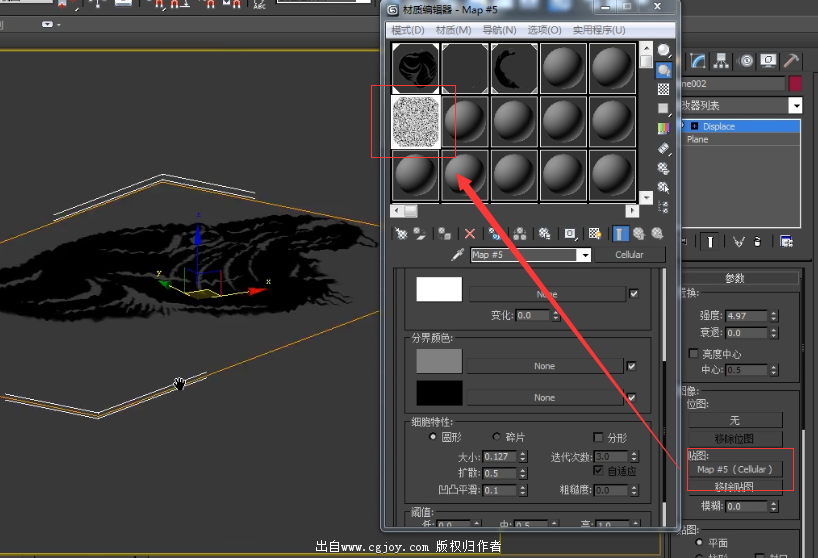Click the Sample Type sphere icon

663,51
